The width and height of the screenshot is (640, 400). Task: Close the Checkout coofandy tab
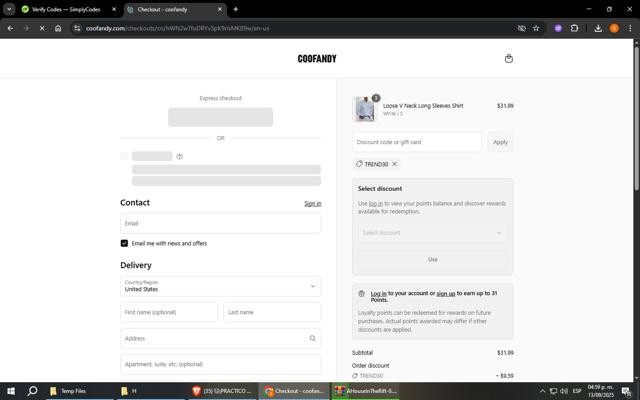220,9
